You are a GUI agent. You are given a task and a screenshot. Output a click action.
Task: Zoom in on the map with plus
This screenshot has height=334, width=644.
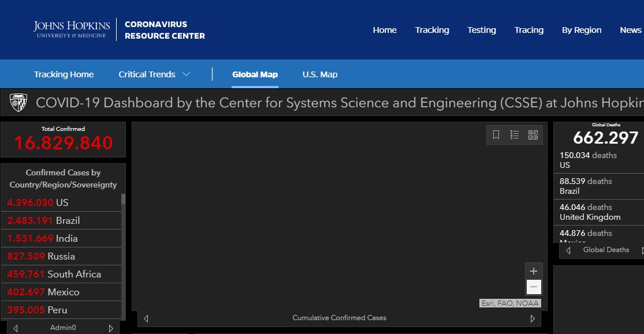point(534,271)
